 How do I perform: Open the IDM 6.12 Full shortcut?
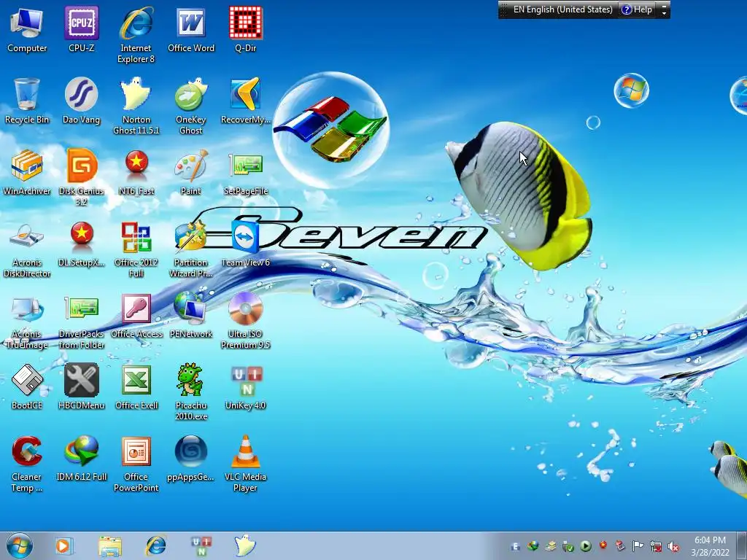click(82, 458)
